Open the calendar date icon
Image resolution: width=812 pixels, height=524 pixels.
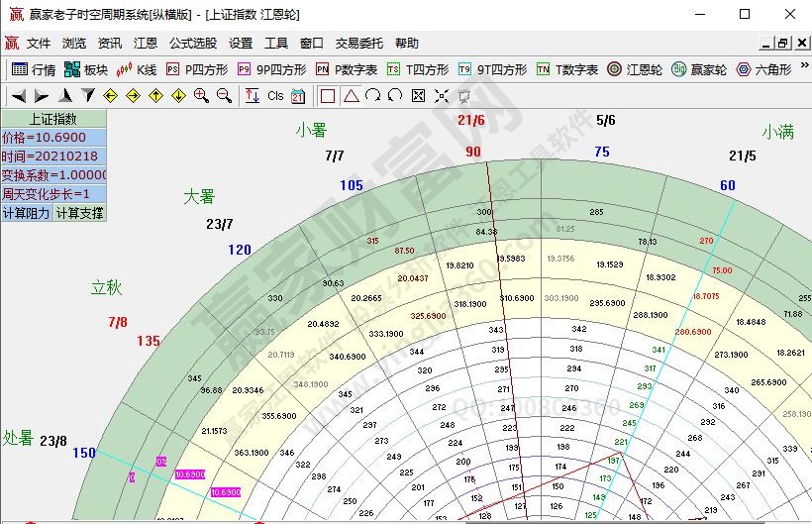(x=298, y=96)
